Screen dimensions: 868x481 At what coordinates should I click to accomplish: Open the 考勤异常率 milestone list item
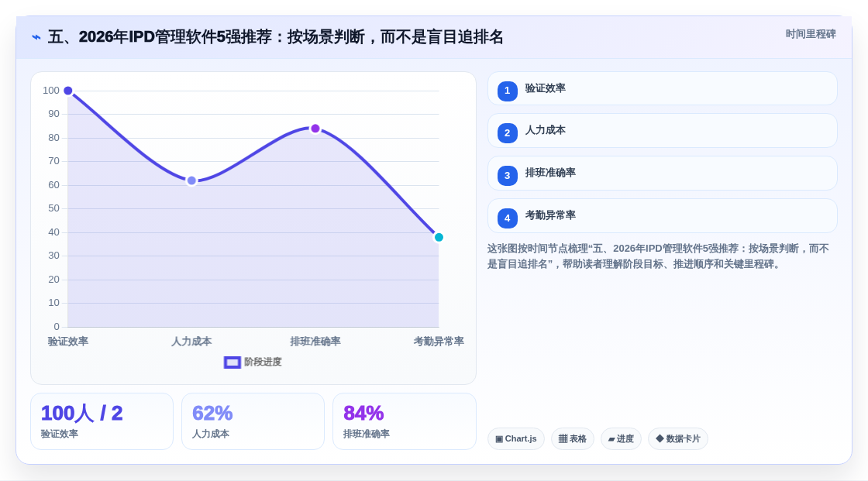pos(662,216)
